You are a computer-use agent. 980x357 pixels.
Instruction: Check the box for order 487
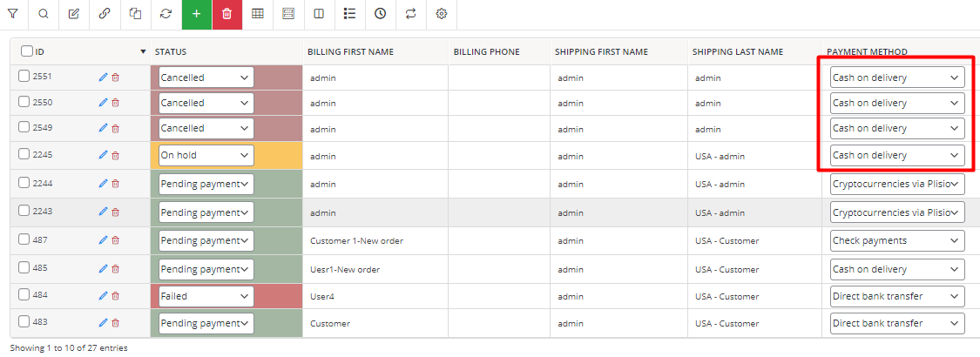pyautogui.click(x=24, y=239)
